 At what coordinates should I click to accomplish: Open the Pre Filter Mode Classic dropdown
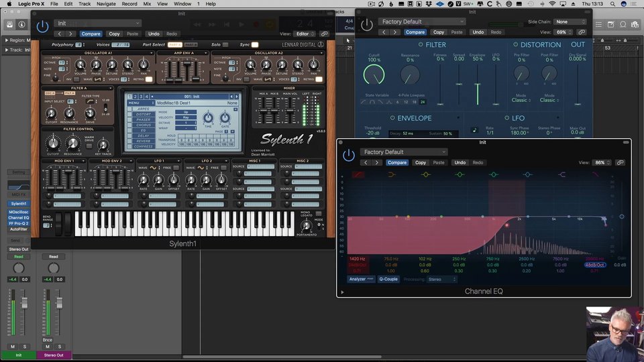pos(521,100)
